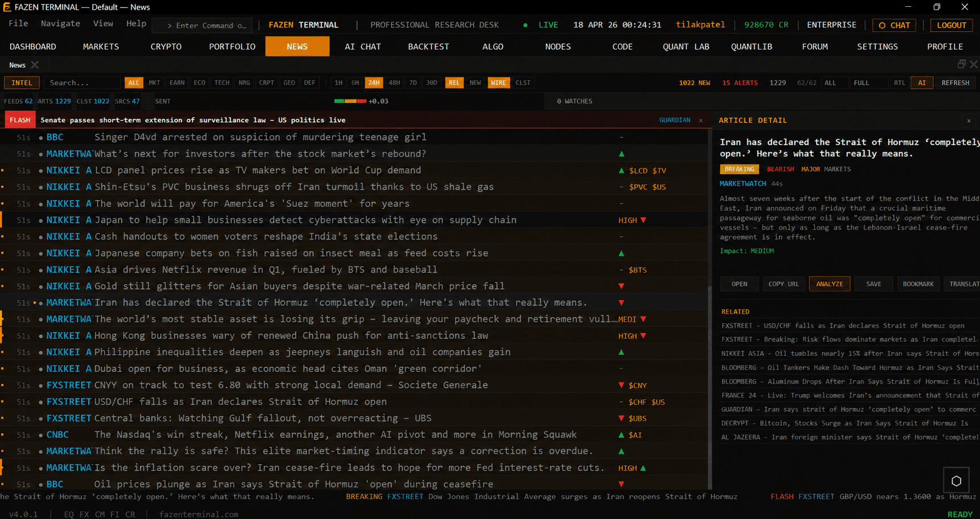Open the Dubai open for business headline
Image resolution: width=980 pixels, height=519 pixels.
(288, 369)
